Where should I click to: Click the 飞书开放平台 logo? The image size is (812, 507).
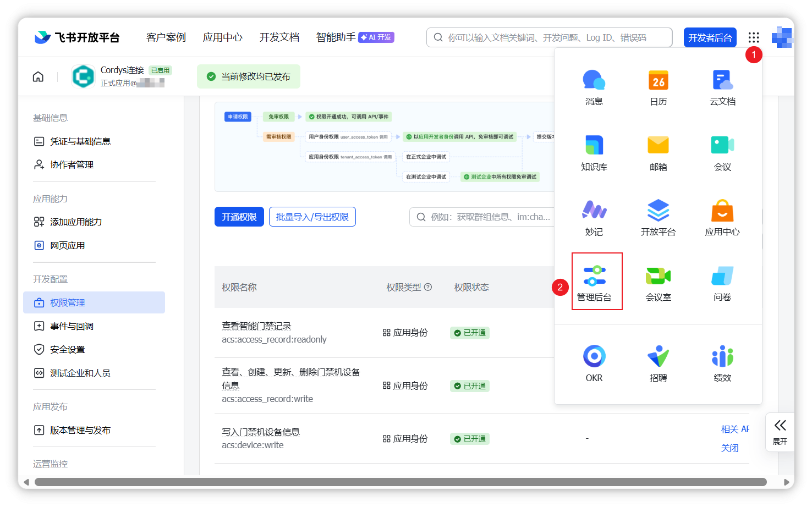77,37
